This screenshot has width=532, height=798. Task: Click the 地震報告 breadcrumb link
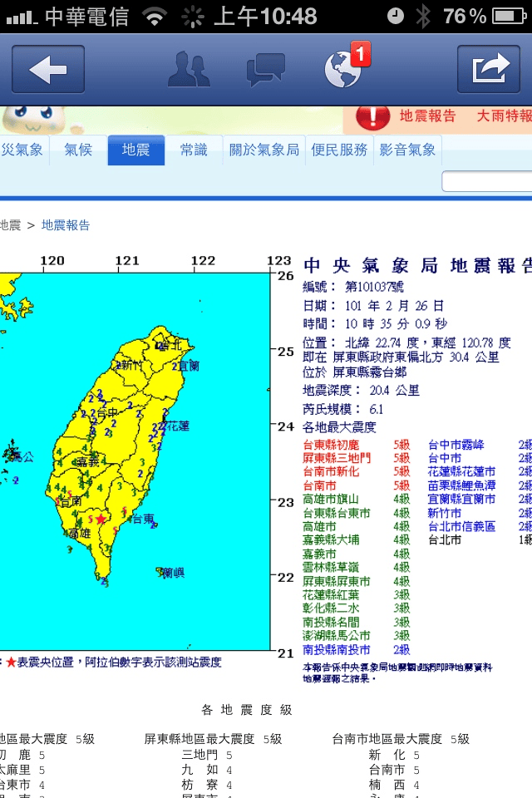point(66,225)
